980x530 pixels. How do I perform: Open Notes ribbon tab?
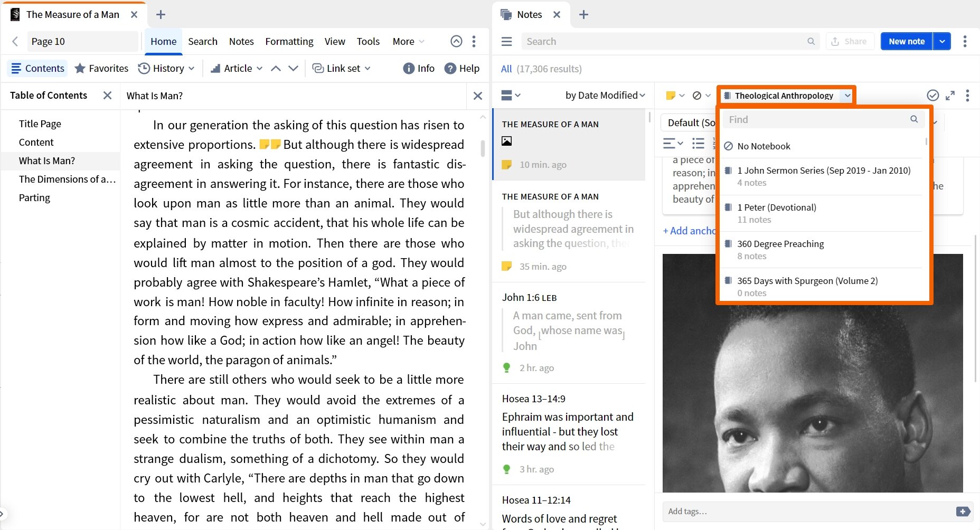click(x=241, y=41)
